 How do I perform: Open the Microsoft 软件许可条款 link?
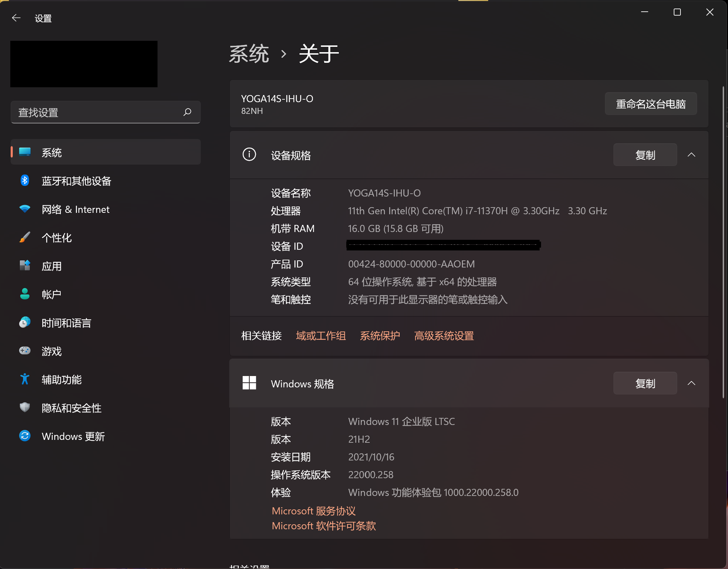(x=324, y=526)
